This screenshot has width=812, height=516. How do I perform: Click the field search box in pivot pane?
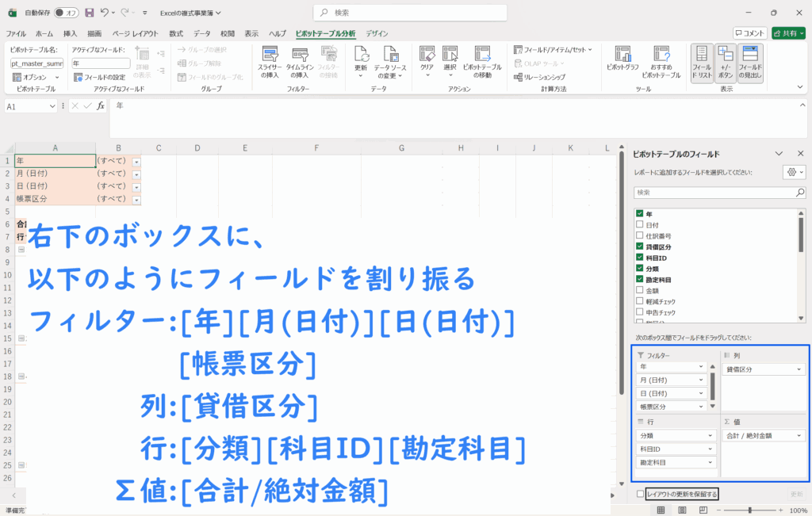(x=714, y=193)
